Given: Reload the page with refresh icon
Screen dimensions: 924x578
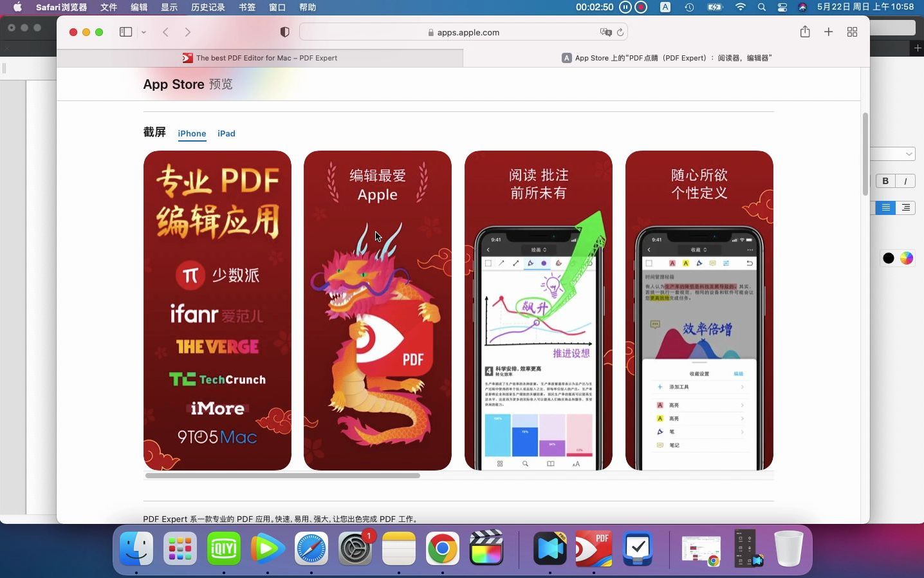Looking at the screenshot, I should [x=620, y=32].
